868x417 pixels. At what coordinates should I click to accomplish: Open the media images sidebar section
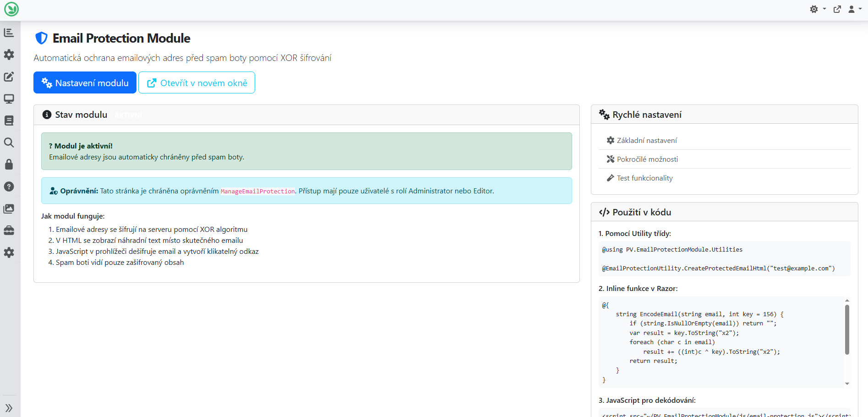point(9,208)
